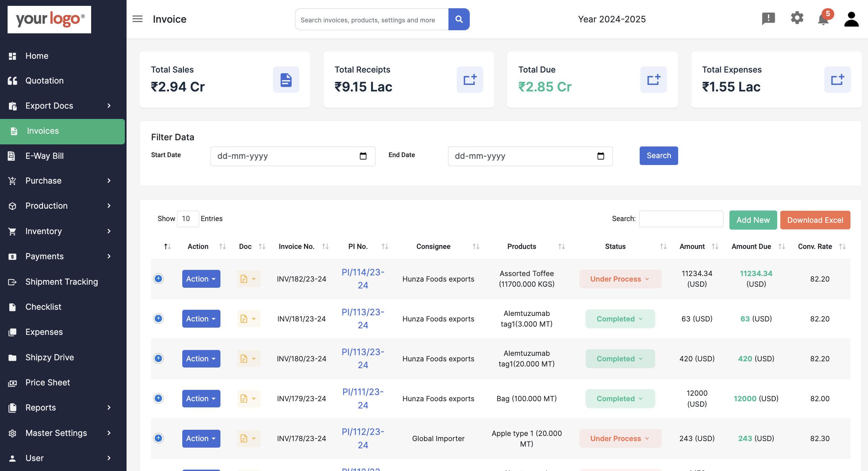This screenshot has width=868, height=471.
Task: Toggle sorting on the Invoice No. column
Action: pos(325,246)
